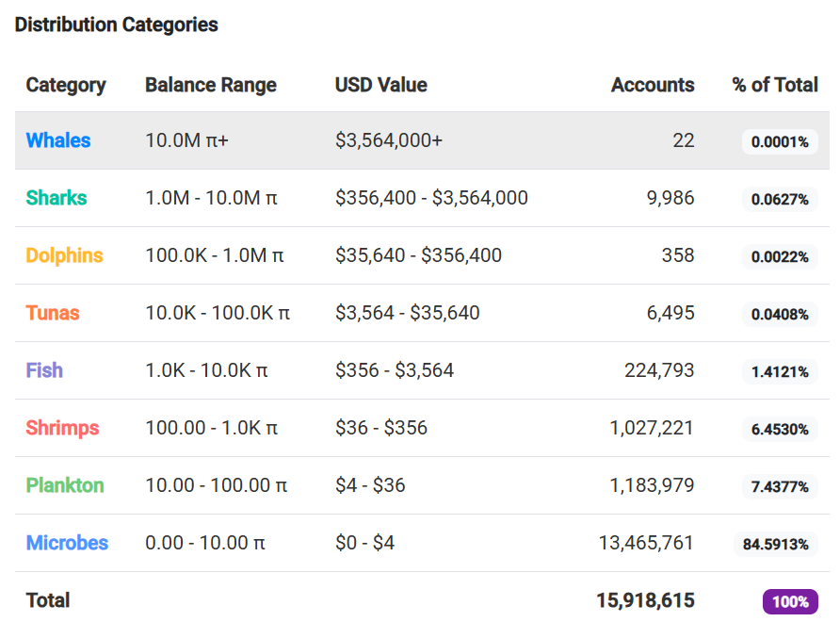Click the 224,793 accounts value
Viewport: 840px width, 622px height.
[x=659, y=370]
